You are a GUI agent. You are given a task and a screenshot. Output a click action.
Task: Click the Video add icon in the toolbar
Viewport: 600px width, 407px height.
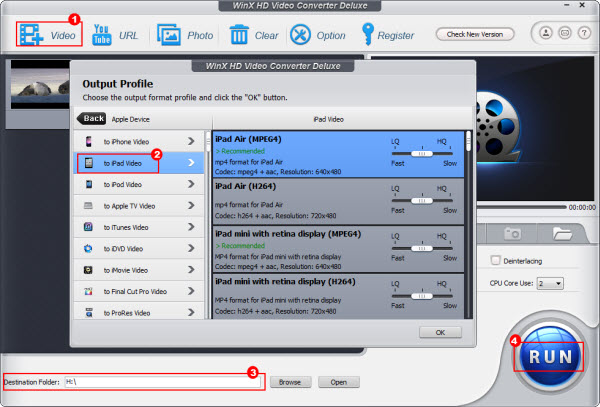point(32,35)
